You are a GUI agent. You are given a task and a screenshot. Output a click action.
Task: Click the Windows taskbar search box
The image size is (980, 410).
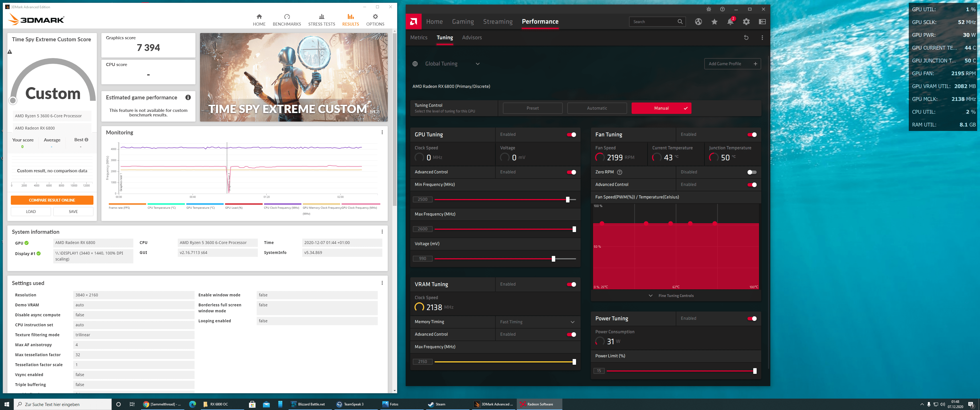[x=63, y=404]
